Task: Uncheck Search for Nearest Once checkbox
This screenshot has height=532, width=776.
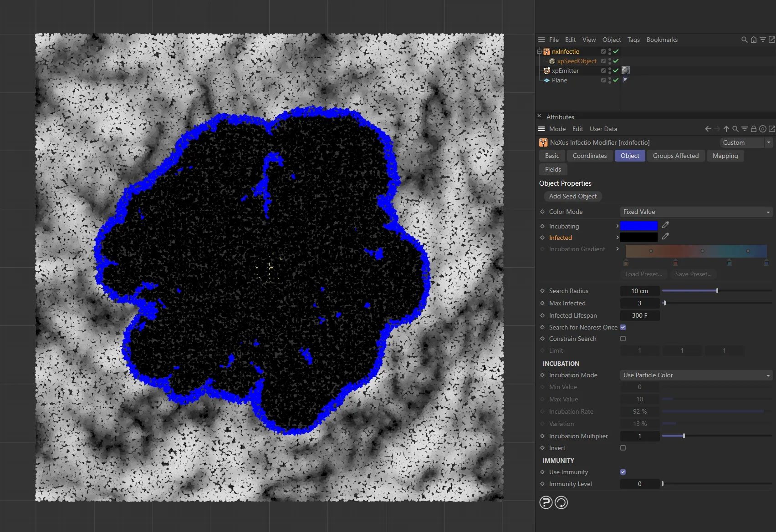Action: pyautogui.click(x=623, y=327)
